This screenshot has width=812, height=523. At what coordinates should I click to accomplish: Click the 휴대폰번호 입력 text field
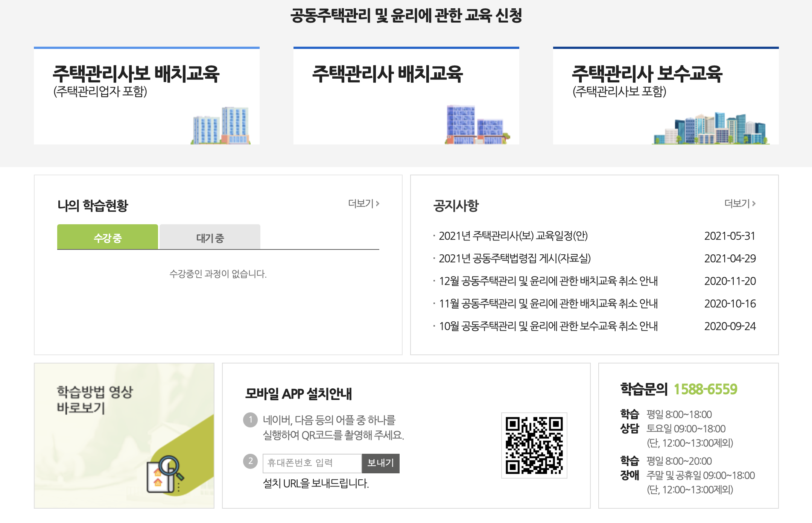click(312, 463)
